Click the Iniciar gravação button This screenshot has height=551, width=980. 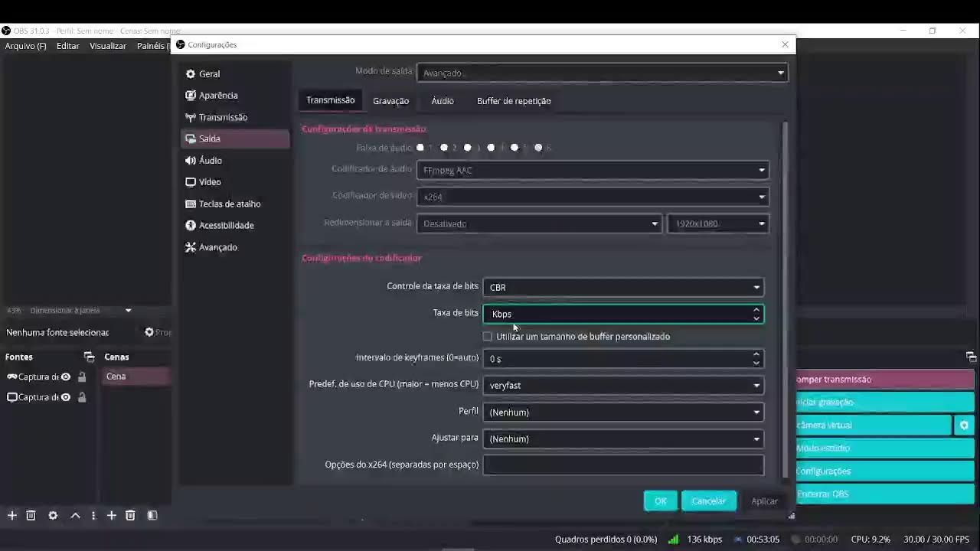[x=885, y=403]
